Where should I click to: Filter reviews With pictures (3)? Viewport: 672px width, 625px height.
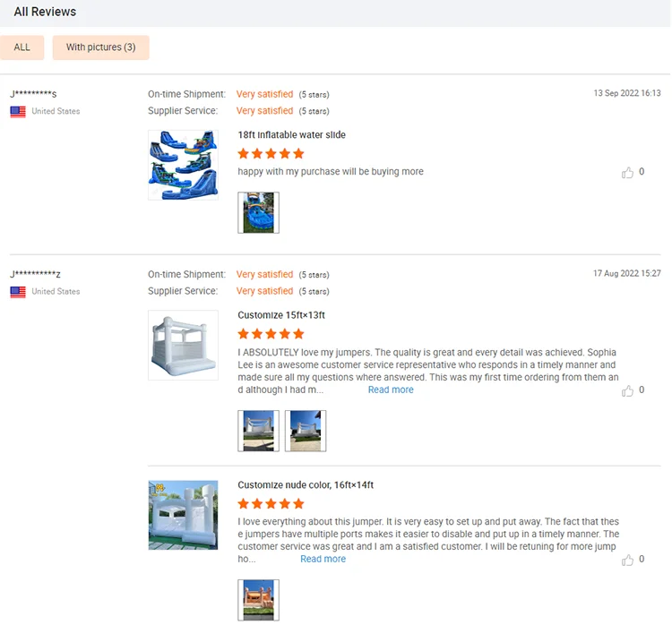pyautogui.click(x=100, y=47)
